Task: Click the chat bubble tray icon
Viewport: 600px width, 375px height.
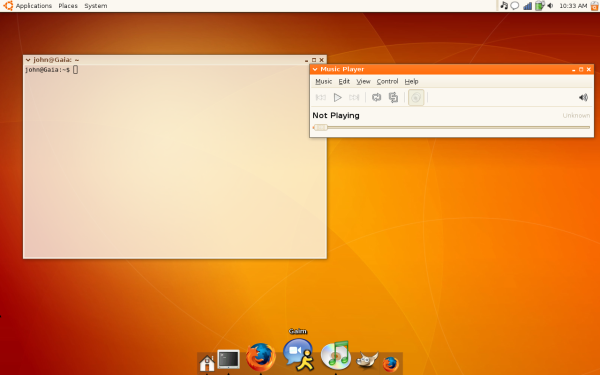Action: point(515,6)
